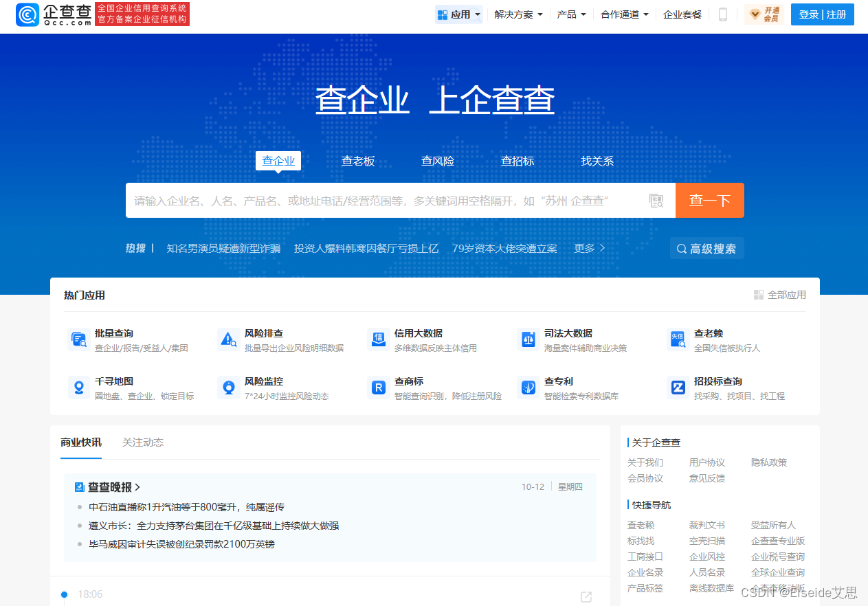Click the magnifier icon in 高级搜索
Viewport: 868px width, 606px height.
pos(682,249)
